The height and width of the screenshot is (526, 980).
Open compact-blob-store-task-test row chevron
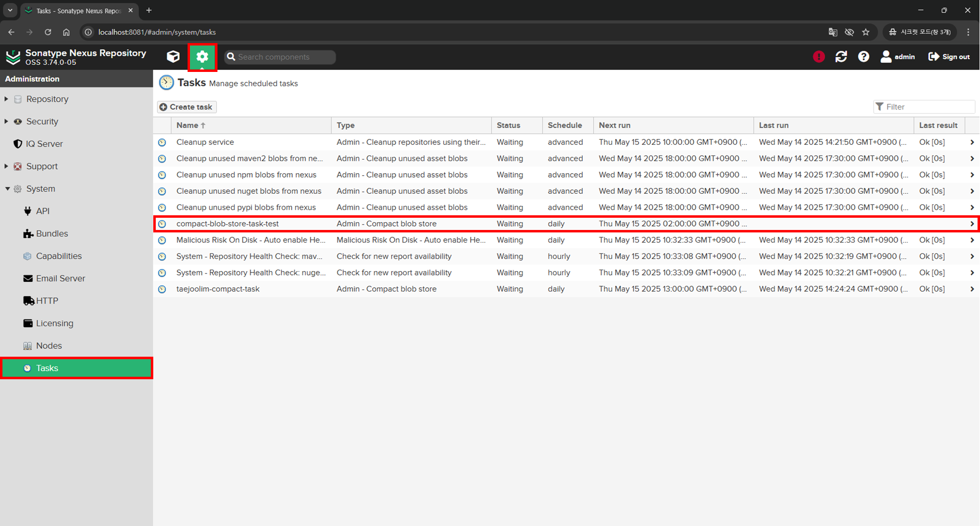pyautogui.click(x=972, y=224)
